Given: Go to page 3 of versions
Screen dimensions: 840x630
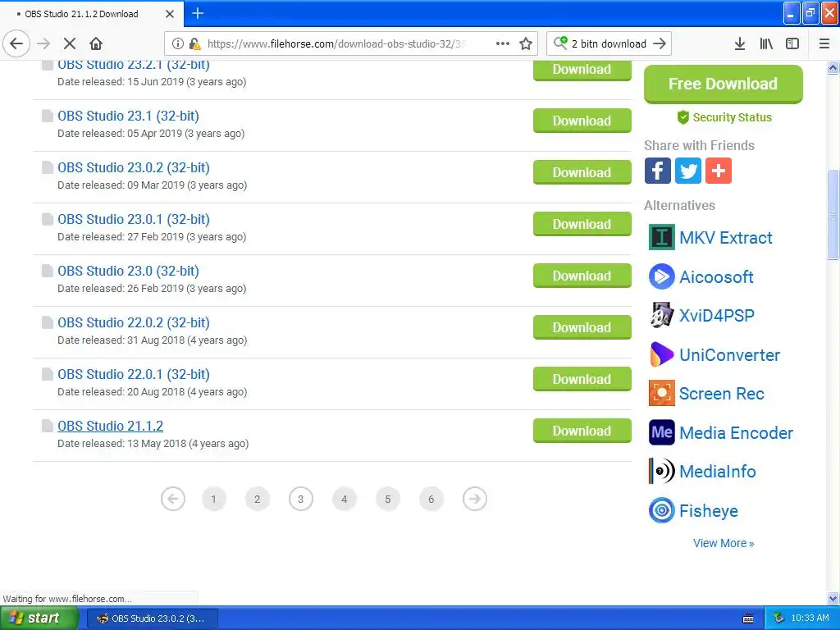Looking at the screenshot, I should 300,500.
